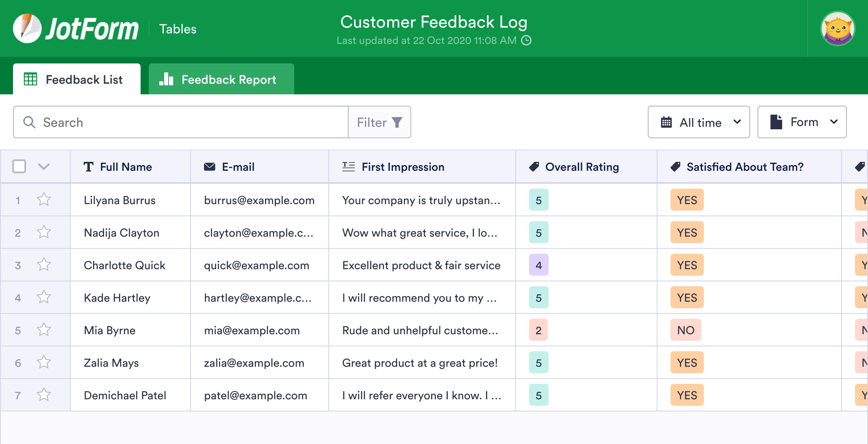
Task: Check the select-all checkbox in table header
Action: coord(19,166)
